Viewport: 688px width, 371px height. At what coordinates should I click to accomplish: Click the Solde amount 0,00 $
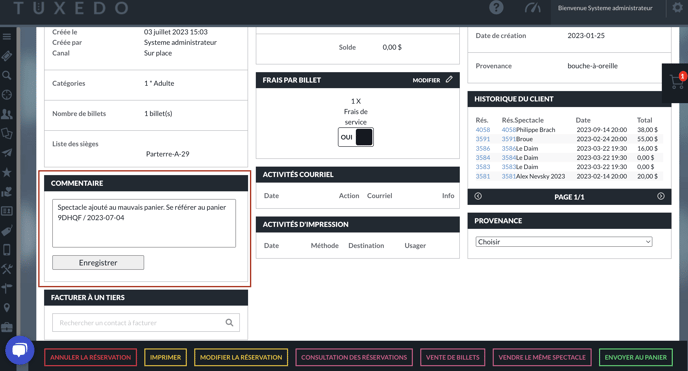pyautogui.click(x=392, y=47)
